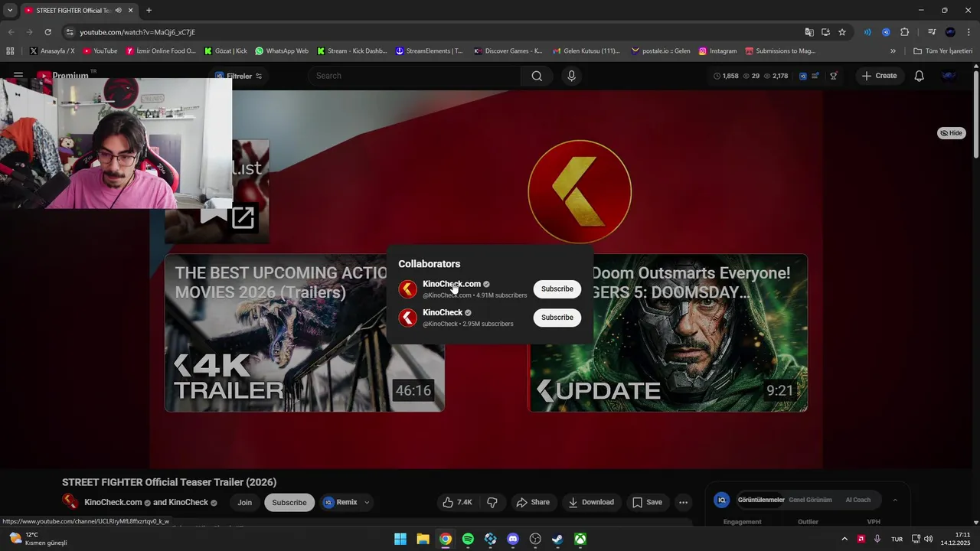This screenshot has height=551, width=980.
Task: Save video to a playlist
Action: click(647, 502)
